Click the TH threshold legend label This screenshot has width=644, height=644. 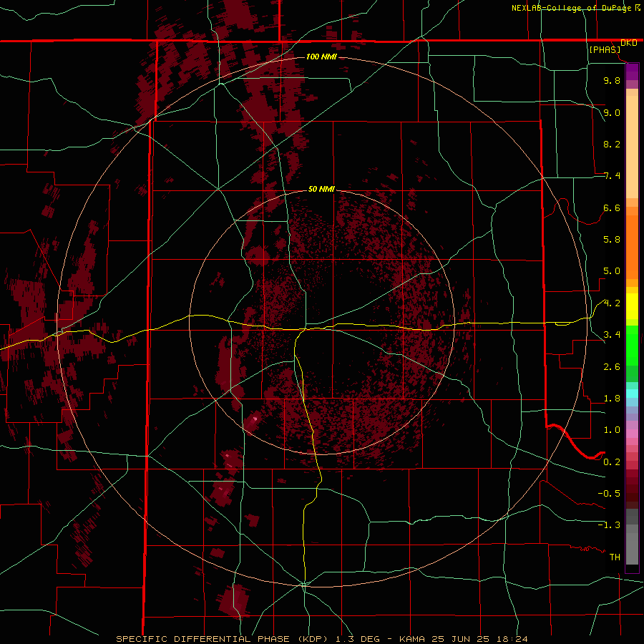(x=615, y=557)
